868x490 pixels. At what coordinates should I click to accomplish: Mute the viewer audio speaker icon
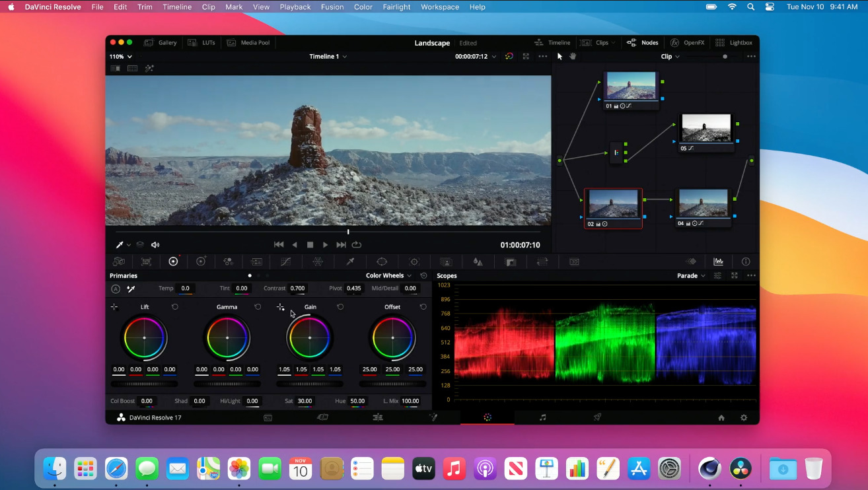pyautogui.click(x=155, y=245)
